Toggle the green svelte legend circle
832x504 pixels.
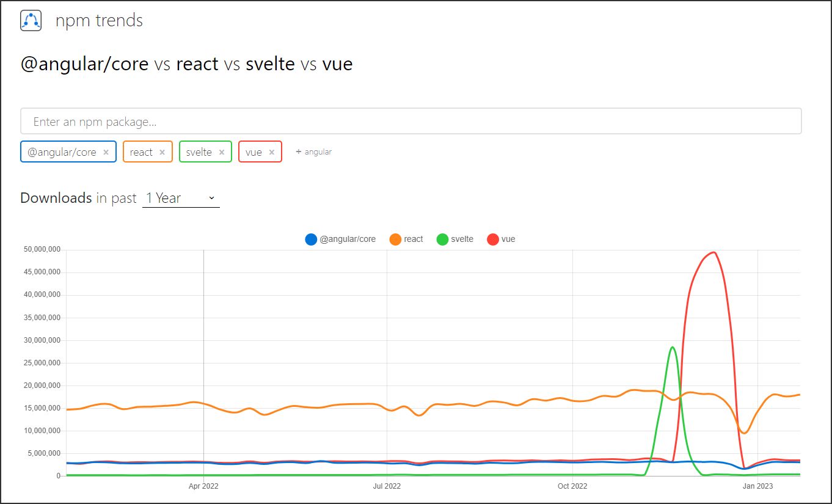point(442,239)
